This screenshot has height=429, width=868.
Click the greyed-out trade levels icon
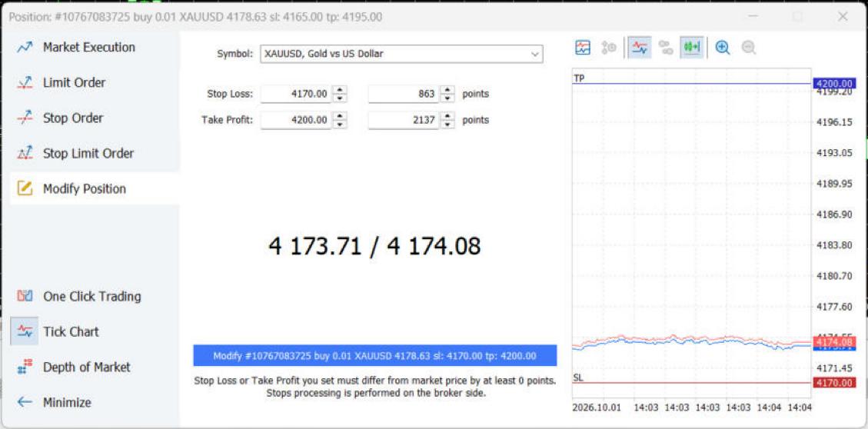coord(609,48)
